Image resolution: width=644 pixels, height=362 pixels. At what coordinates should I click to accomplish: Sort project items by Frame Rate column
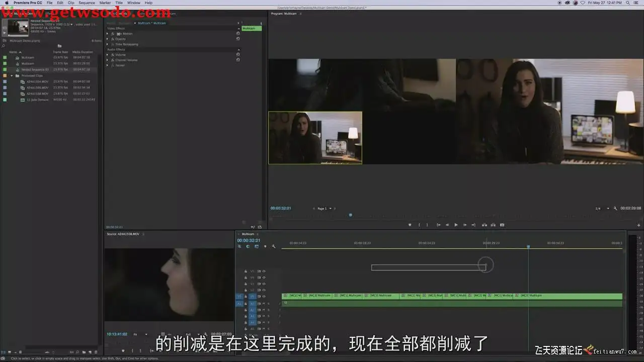click(x=60, y=52)
